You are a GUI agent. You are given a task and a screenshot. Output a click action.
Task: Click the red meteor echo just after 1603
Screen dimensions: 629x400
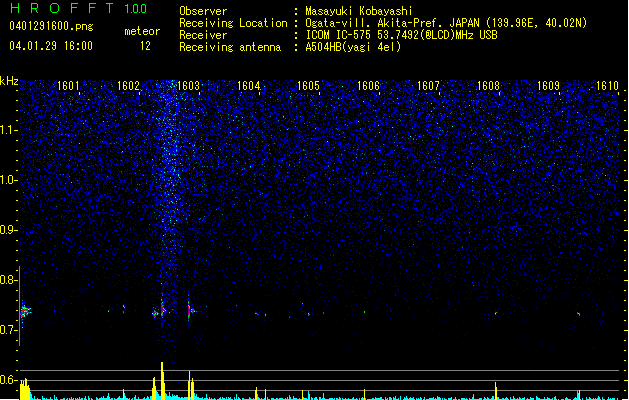pos(189,311)
